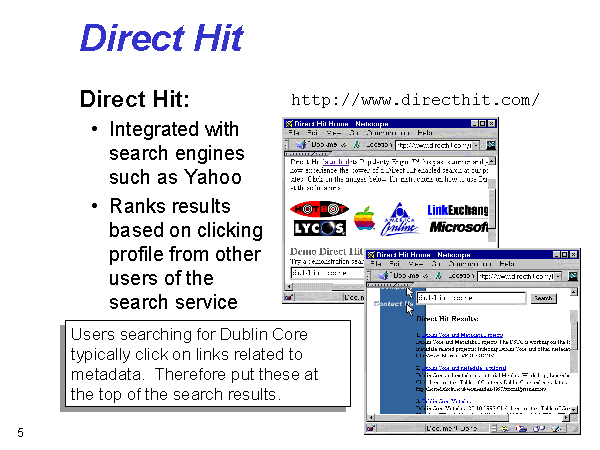Open Discussions from the results window component bar
Screen dimensions: 600x450
click(539, 429)
